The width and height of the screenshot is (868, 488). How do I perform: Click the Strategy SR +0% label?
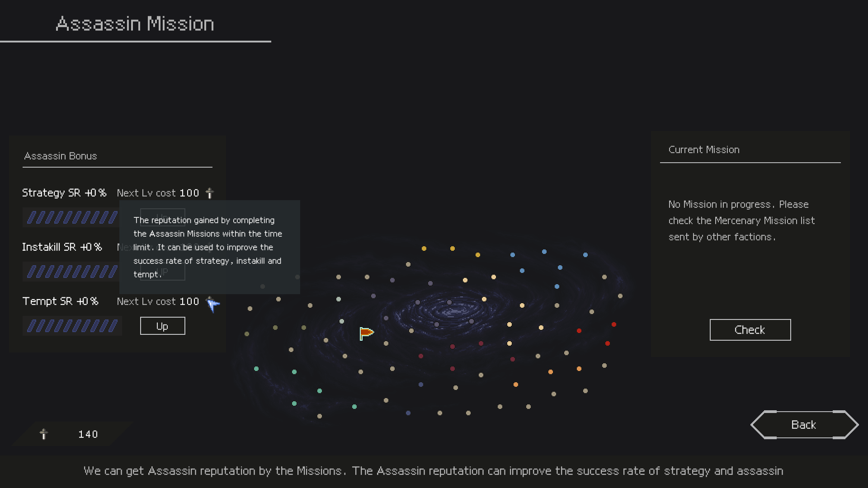[64, 193]
